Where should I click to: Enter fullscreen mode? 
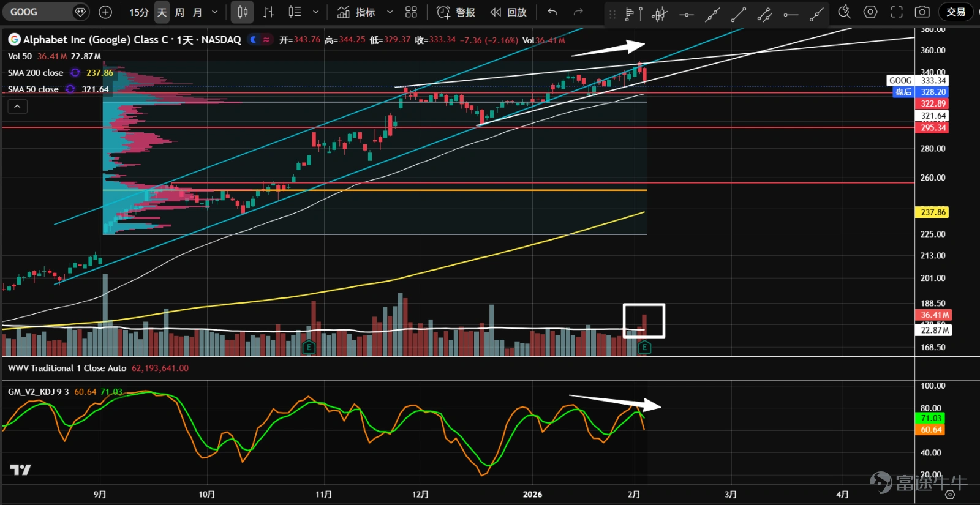897,12
